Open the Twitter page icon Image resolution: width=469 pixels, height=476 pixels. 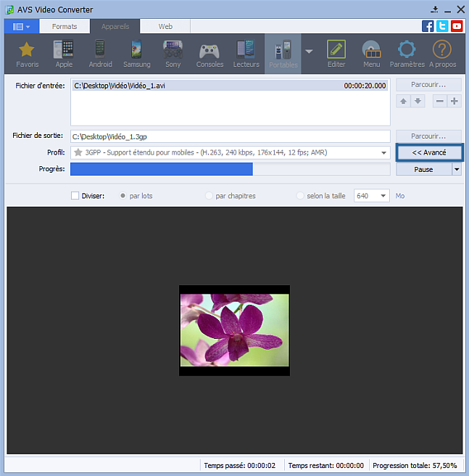click(442, 26)
